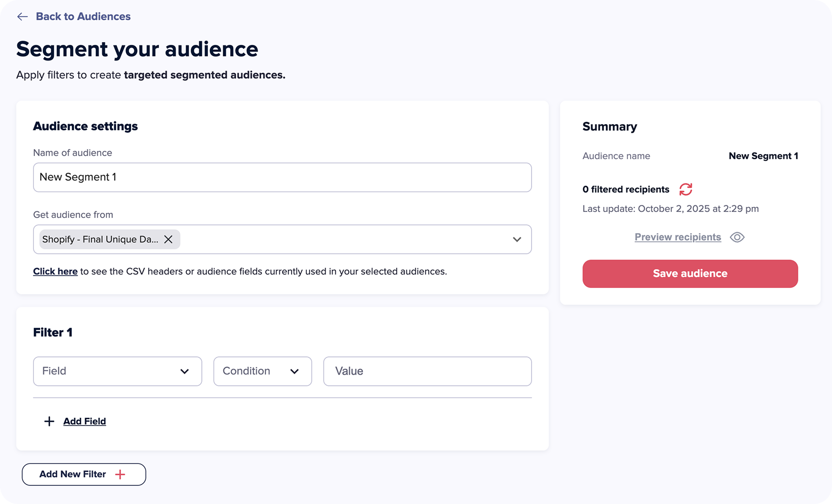Screen dimensions: 832x504
Task: Save the audience
Action: 690,273
